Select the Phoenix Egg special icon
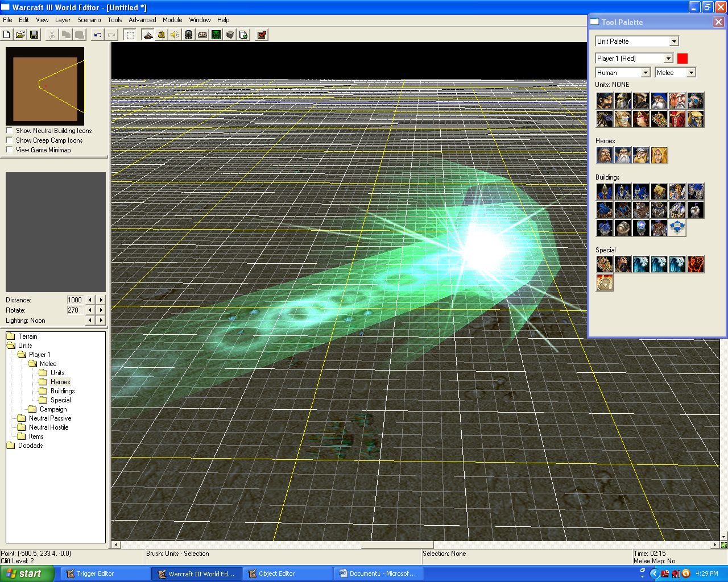Screen dimensions: 728x582 click(x=605, y=282)
